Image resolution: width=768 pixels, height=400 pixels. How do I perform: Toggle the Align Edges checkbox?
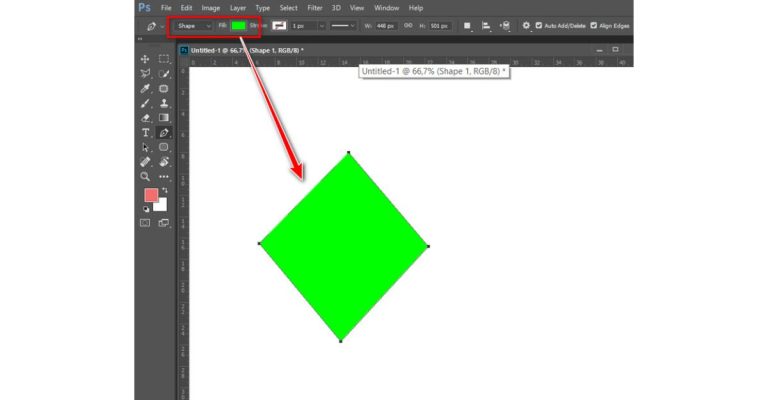(x=594, y=25)
